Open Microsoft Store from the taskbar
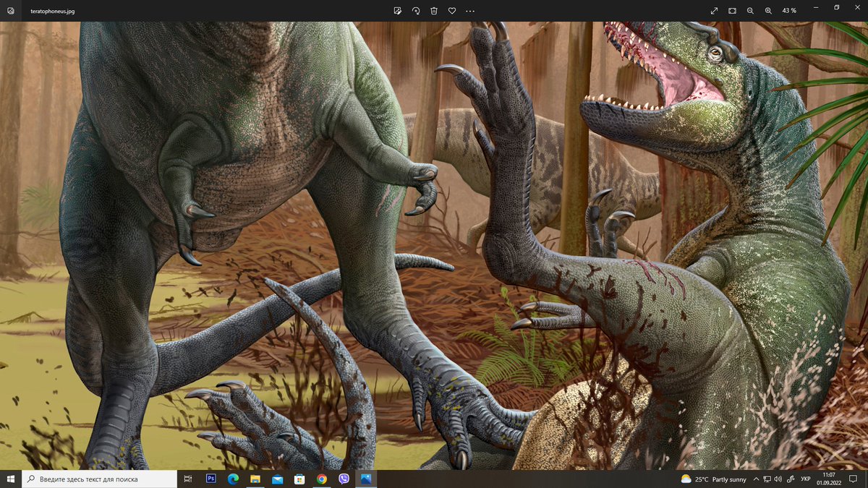The image size is (868, 488). pos(299,479)
